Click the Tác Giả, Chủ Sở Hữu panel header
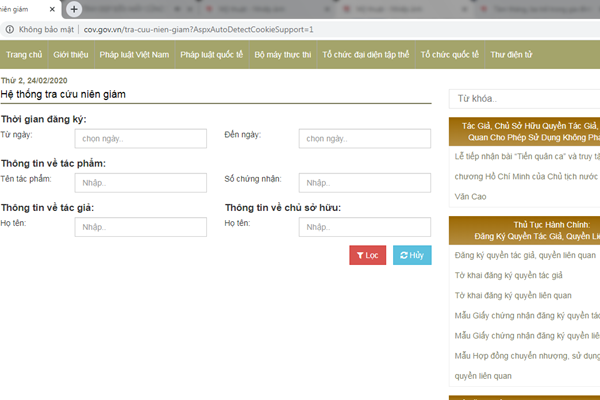Screen dimensions: 600x400 525,132
